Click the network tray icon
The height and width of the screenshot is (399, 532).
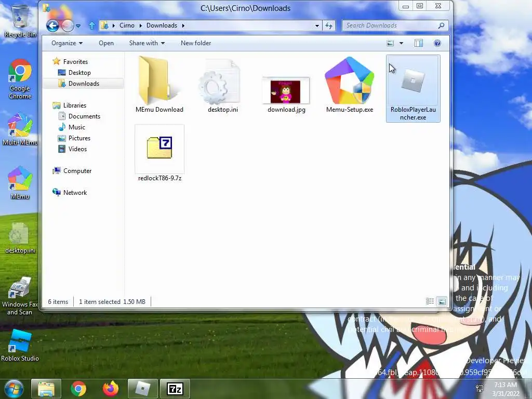coord(480,389)
